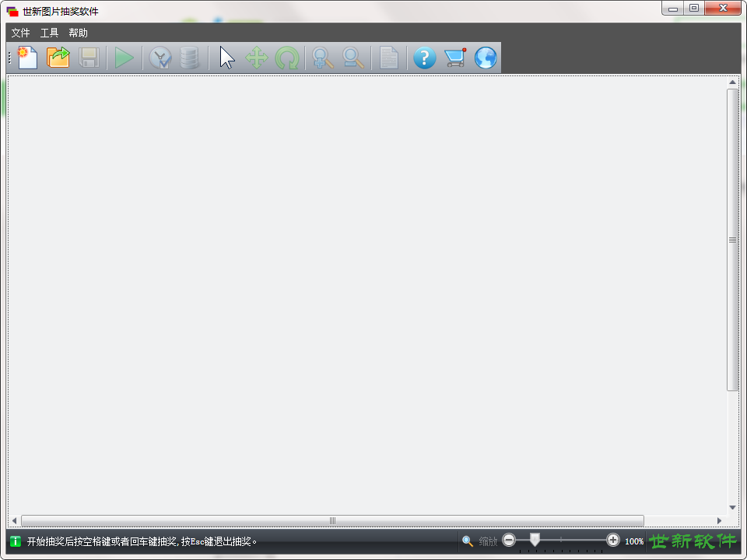
Task: Click the gray document page icon
Action: click(x=389, y=58)
